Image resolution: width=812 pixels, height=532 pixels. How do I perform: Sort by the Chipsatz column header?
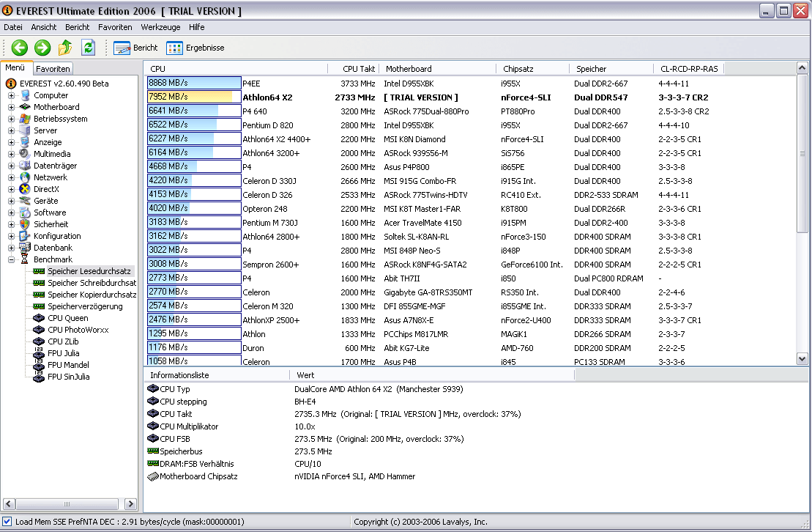click(x=533, y=68)
